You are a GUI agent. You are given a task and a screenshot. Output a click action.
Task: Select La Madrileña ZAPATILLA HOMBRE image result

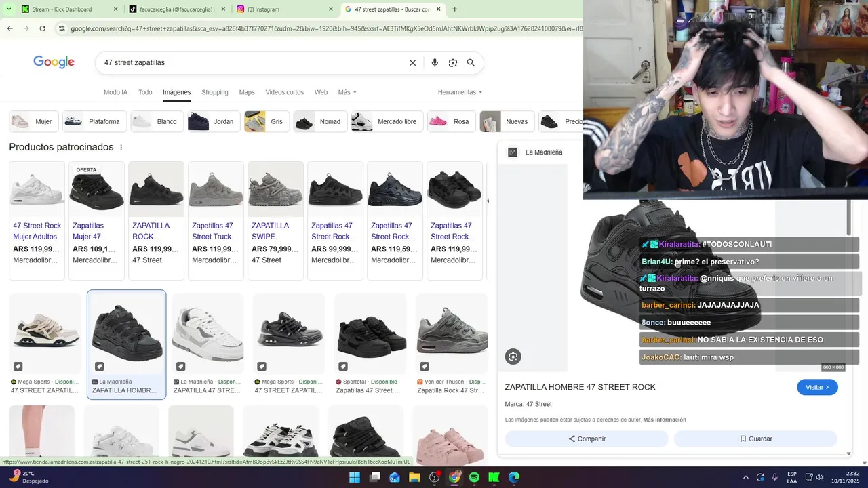(x=126, y=344)
